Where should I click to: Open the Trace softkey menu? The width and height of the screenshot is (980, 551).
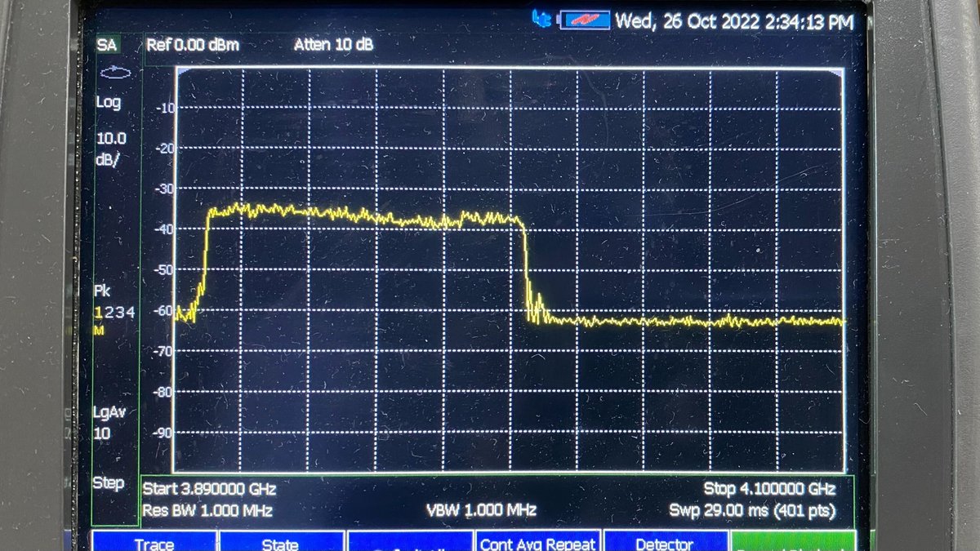click(156, 541)
